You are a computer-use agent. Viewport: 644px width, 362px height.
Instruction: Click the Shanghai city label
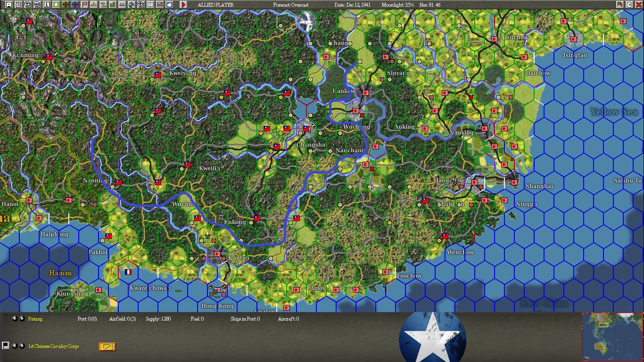click(x=539, y=186)
